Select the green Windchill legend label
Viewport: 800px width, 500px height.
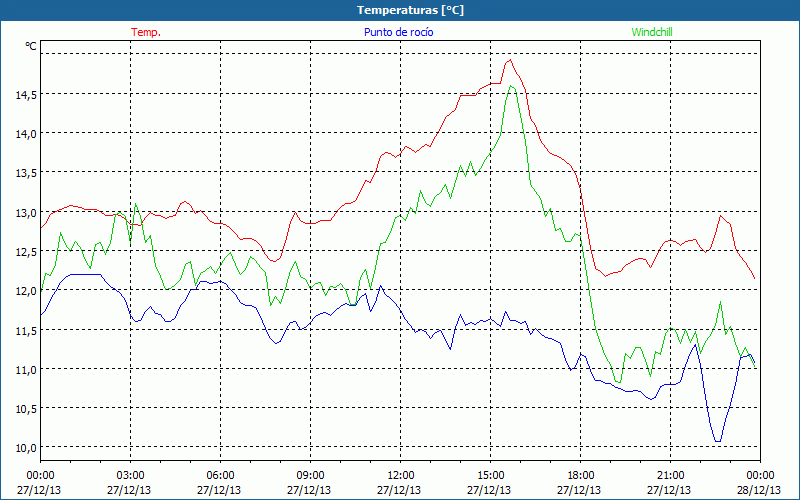650,32
